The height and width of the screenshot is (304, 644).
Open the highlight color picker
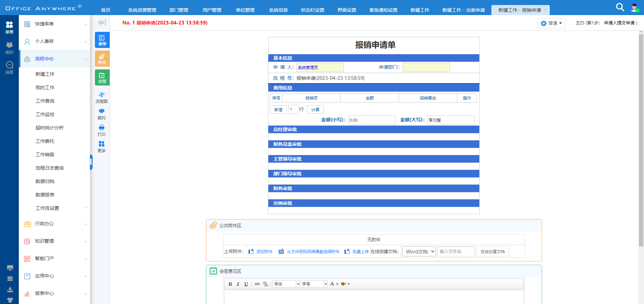point(345,284)
